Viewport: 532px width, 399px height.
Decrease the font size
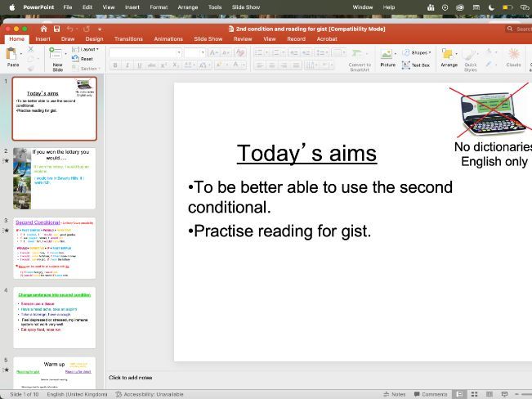226,52
